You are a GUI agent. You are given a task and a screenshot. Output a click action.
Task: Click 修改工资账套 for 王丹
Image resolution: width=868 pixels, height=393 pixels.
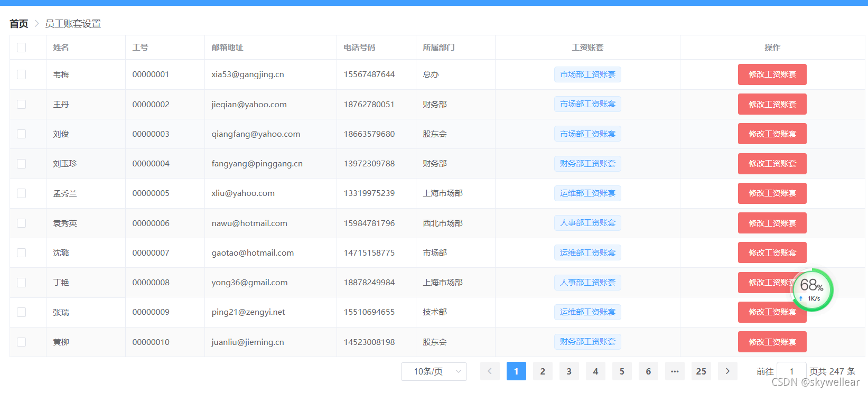(x=772, y=104)
